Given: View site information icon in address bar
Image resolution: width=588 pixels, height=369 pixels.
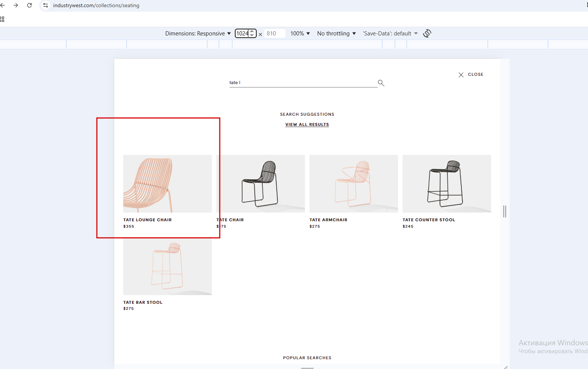Looking at the screenshot, I should click(46, 5).
